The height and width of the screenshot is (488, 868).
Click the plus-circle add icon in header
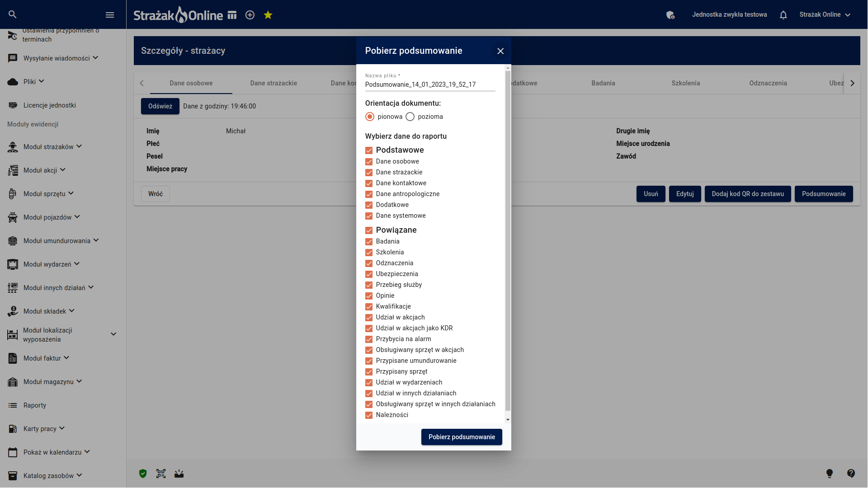[x=250, y=15]
